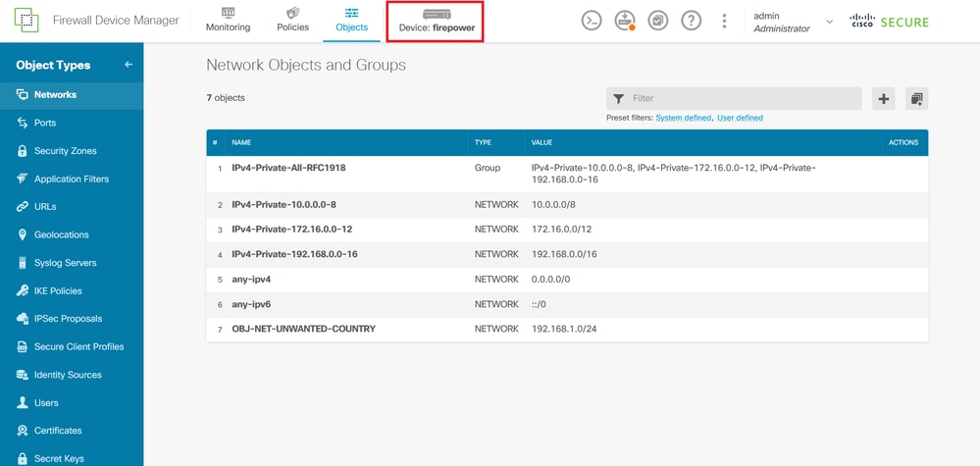Open the Policies tab
This screenshot has height=466, width=980.
click(292, 21)
